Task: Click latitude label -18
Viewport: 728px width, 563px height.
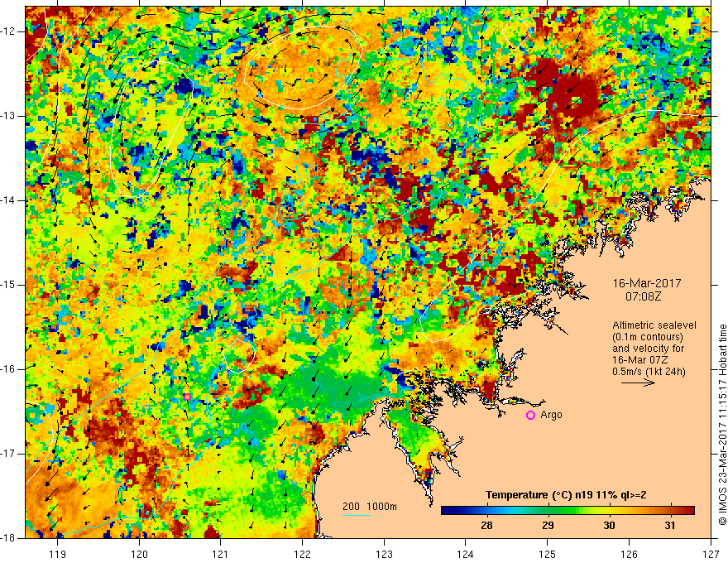Action: [x=8, y=538]
